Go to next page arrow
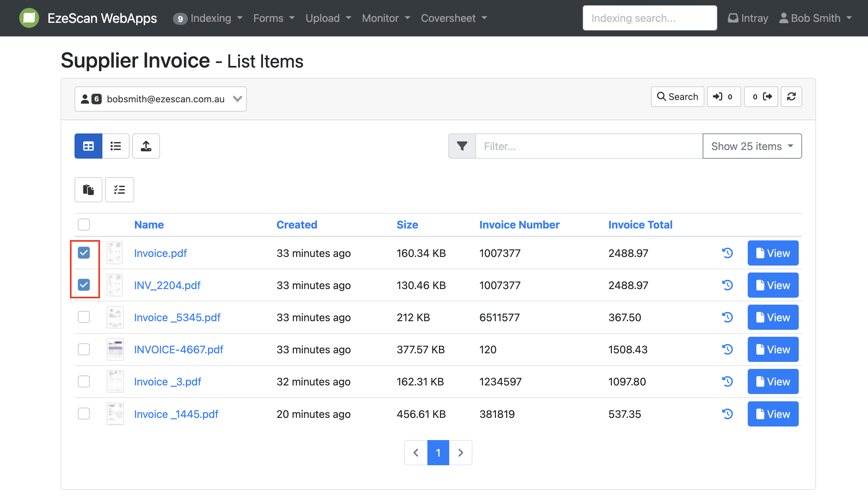This screenshot has height=500, width=868. tap(460, 453)
